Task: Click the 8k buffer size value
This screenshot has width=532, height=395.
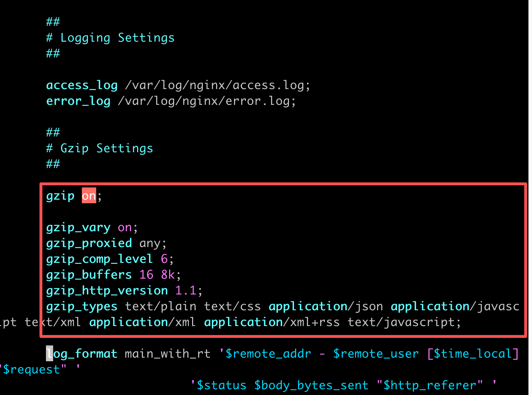Action: tap(168, 275)
